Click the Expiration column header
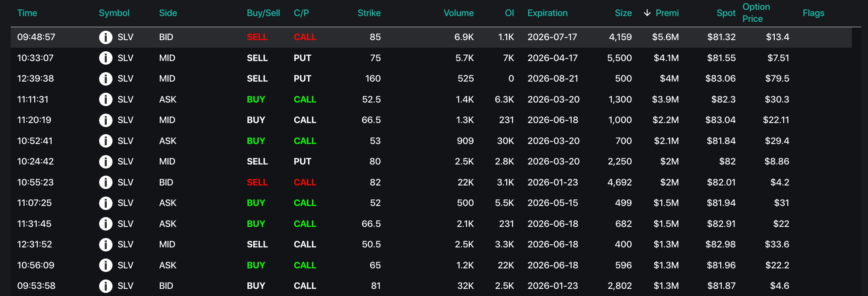This screenshot has width=868, height=296. [x=547, y=13]
